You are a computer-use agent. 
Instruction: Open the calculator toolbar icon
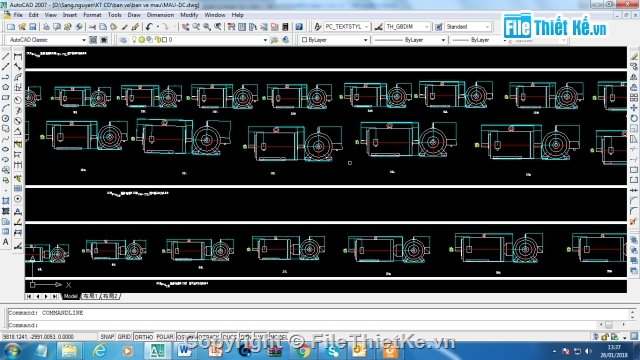coord(285,27)
